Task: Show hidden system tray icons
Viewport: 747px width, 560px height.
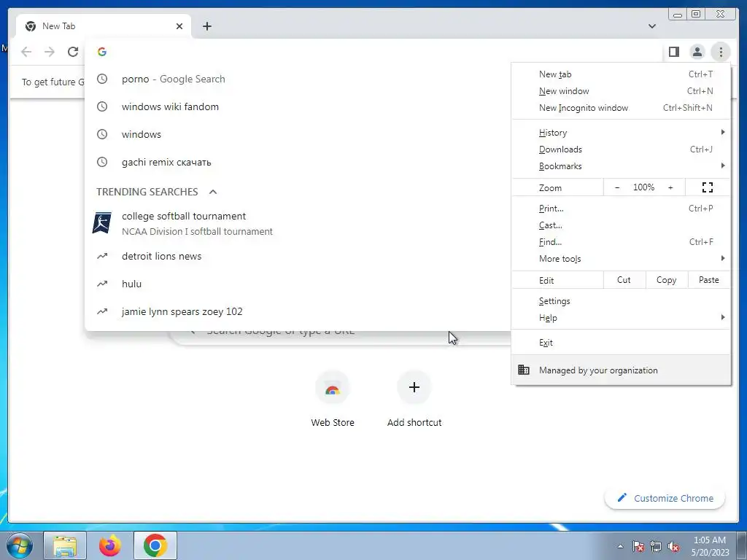Action: pos(620,546)
